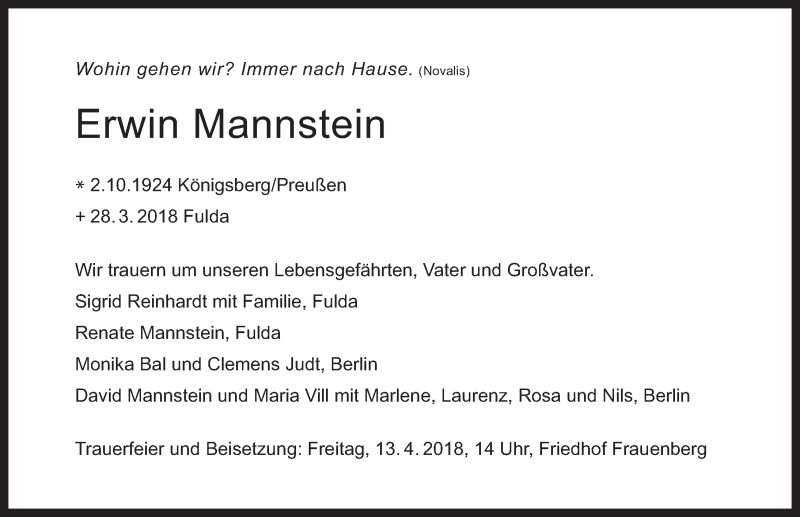This screenshot has width=800, height=517.
Task: Click the words 'Trauerfeier und Beisetzung'
Action: (188, 449)
